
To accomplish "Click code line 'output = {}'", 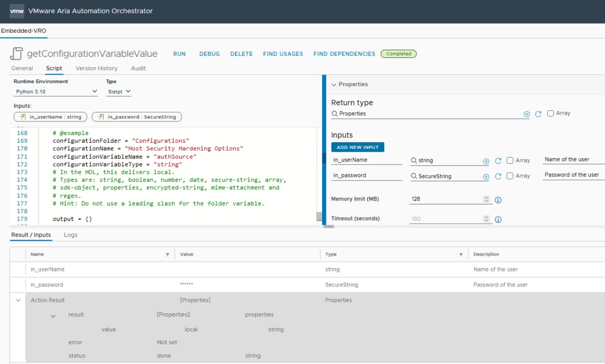I will [72, 219].
